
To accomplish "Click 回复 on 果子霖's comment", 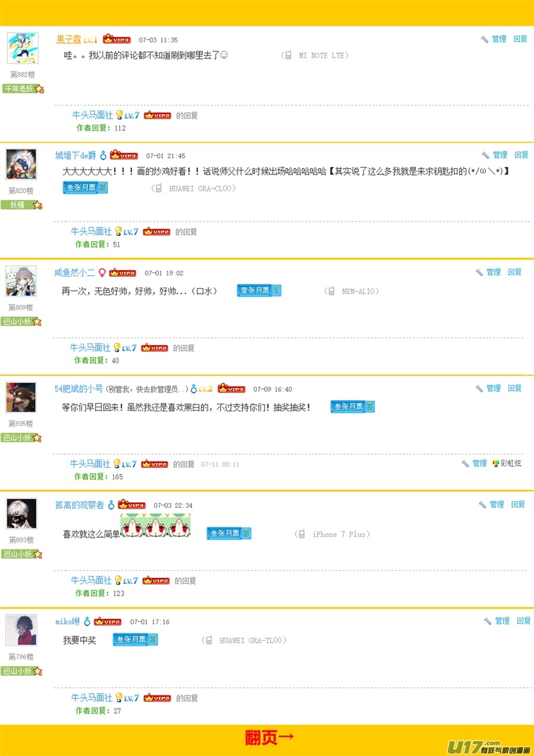I will click(520, 39).
